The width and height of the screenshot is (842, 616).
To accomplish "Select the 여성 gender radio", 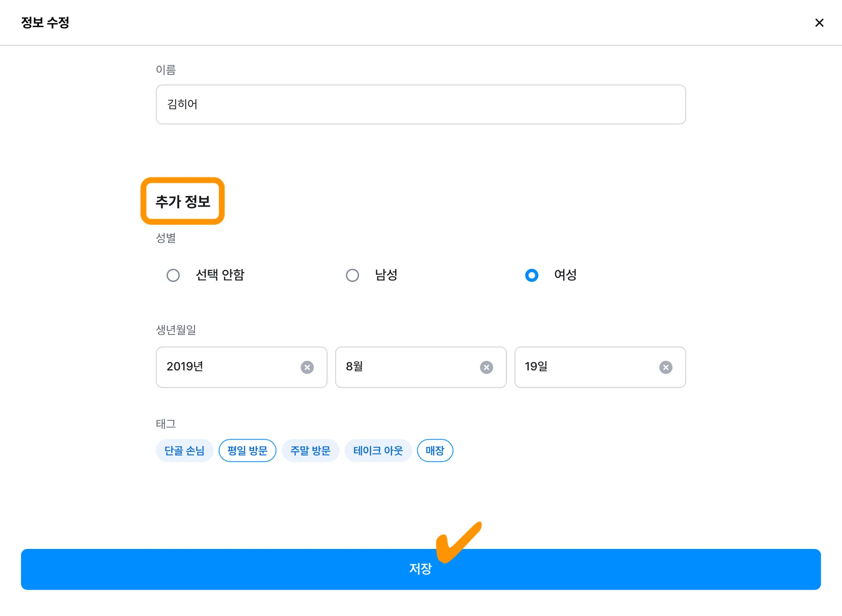I will pos(532,275).
